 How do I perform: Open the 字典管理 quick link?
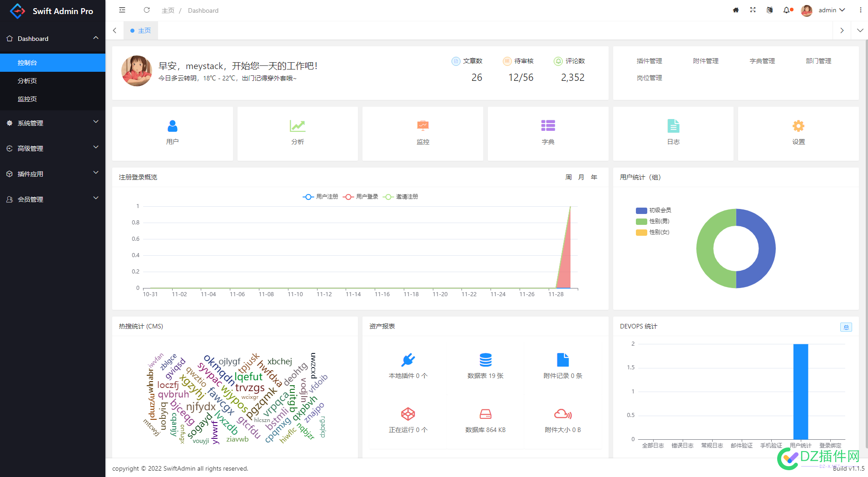point(762,61)
